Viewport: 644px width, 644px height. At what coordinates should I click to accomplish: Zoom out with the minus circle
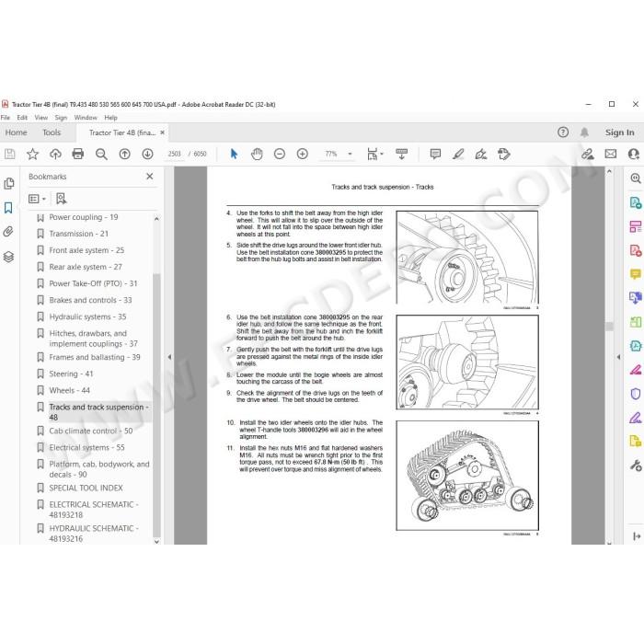(x=280, y=154)
